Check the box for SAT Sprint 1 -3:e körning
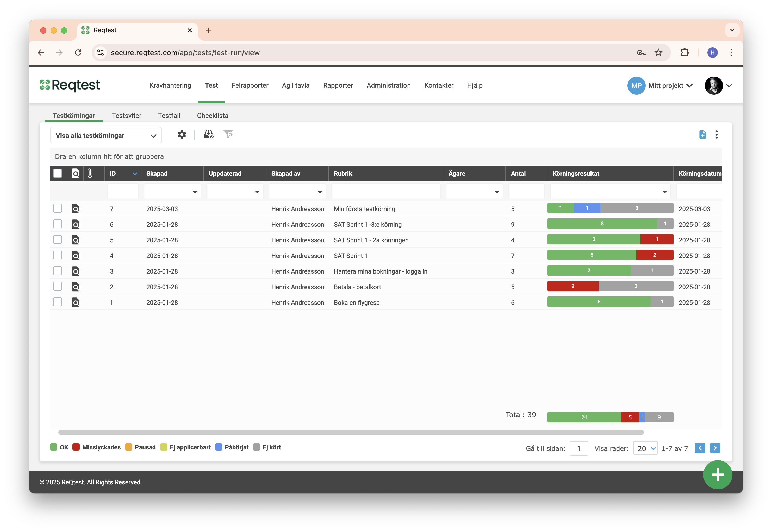Screen dimensions: 772x532 click(58, 224)
